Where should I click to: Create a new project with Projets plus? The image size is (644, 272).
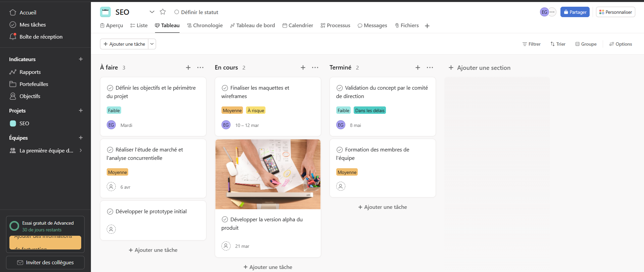coord(81,110)
